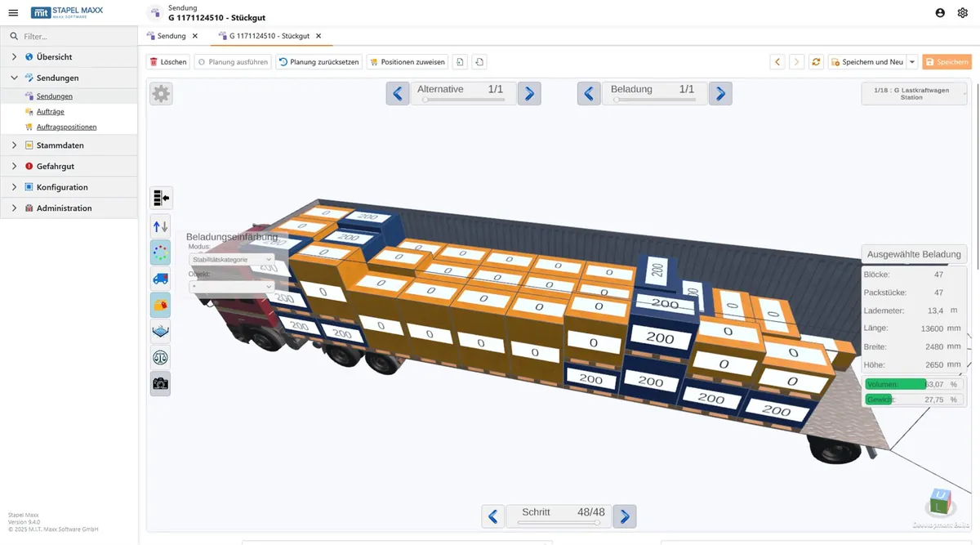The width and height of the screenshot is (980, 545).
Task: Open the hamburger navigation menu
Action: click(13, 12)
